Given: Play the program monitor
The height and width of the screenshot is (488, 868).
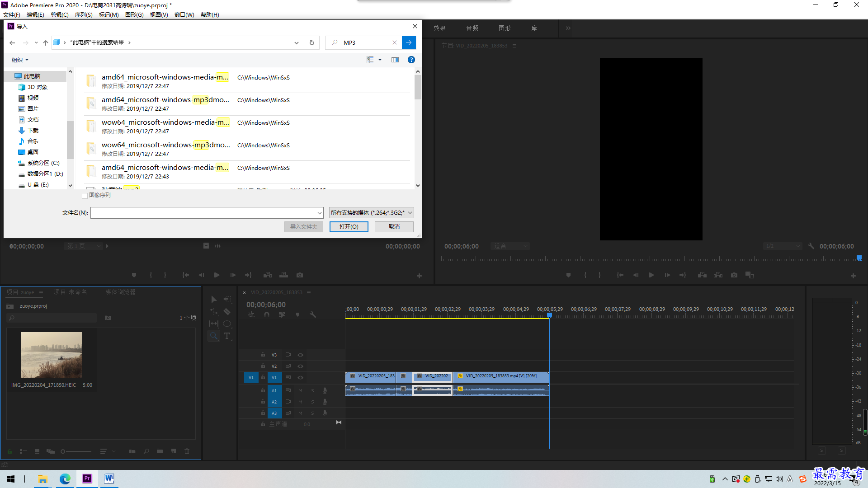Looking at the screenshot, I should point(651,275).
